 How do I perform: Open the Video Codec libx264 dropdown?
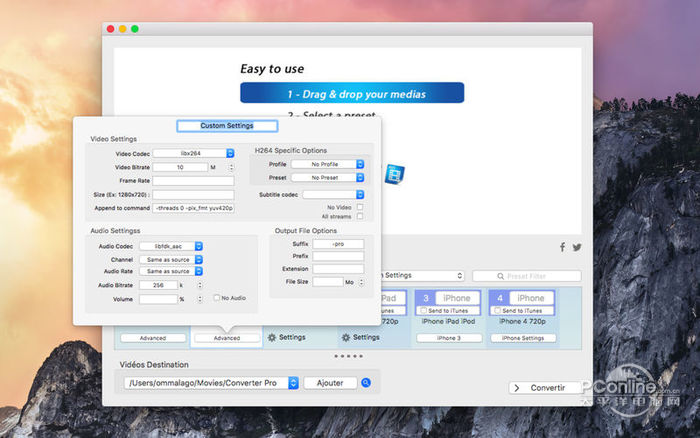[193, 154]
